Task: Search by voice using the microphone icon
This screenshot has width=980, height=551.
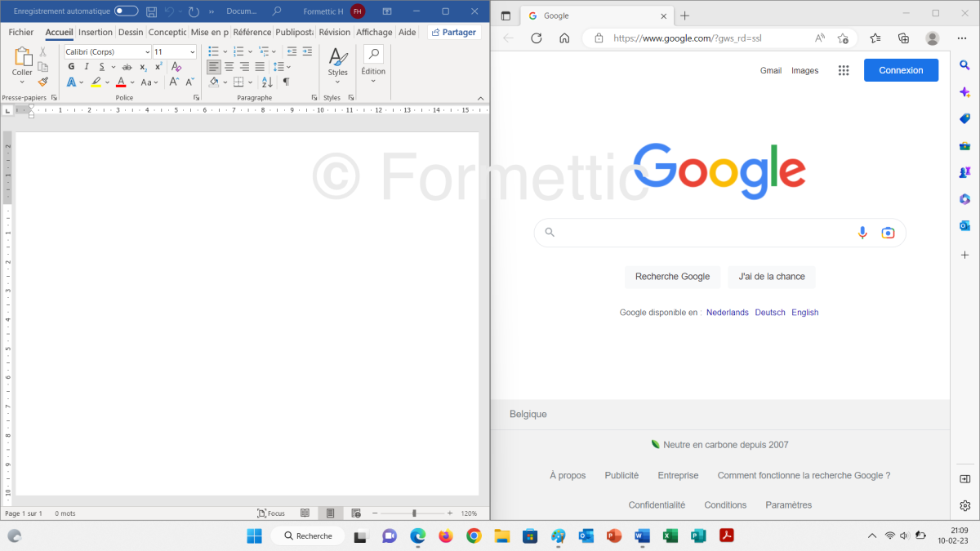Action: tap(862, 233)
